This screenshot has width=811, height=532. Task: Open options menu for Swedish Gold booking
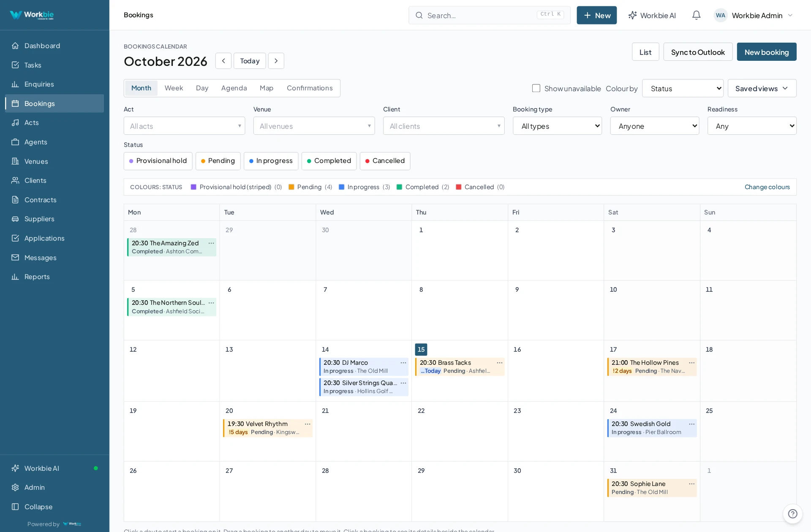tap(692, 424)
